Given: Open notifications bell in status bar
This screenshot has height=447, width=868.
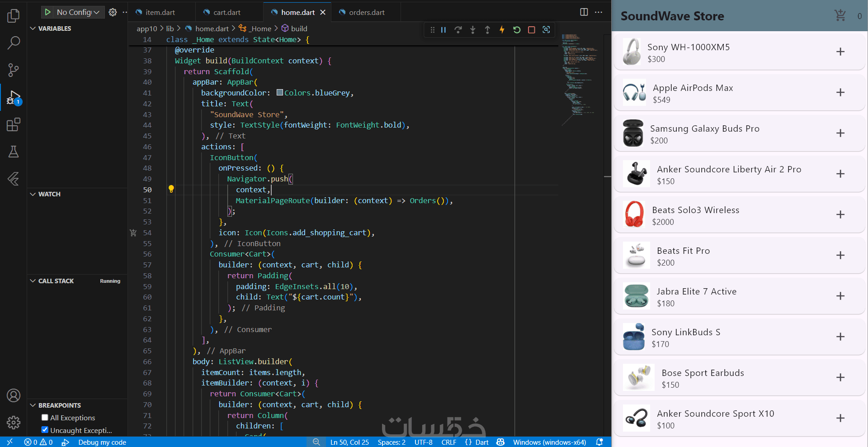Looking at the screenshot, I should coord(599,442).
